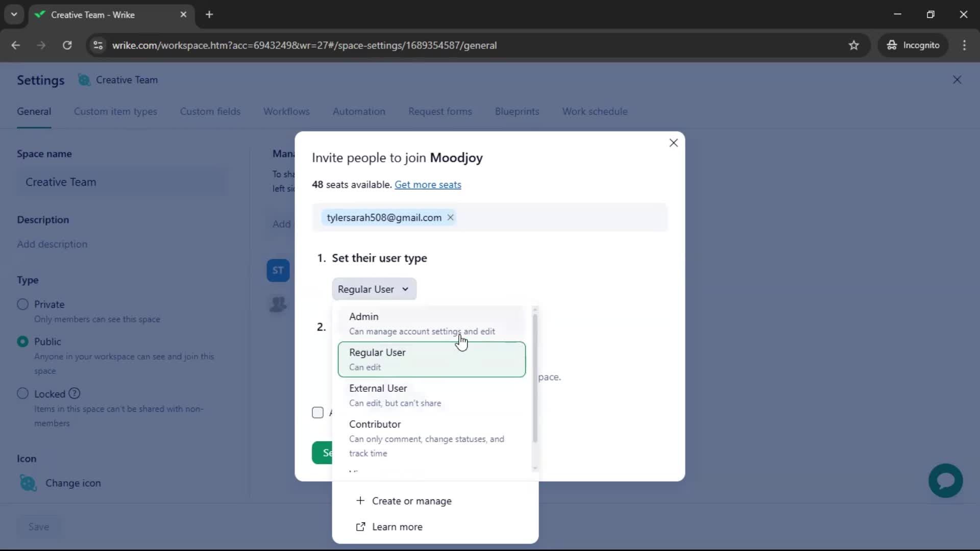Select Regular User option in list

[432, 359]
